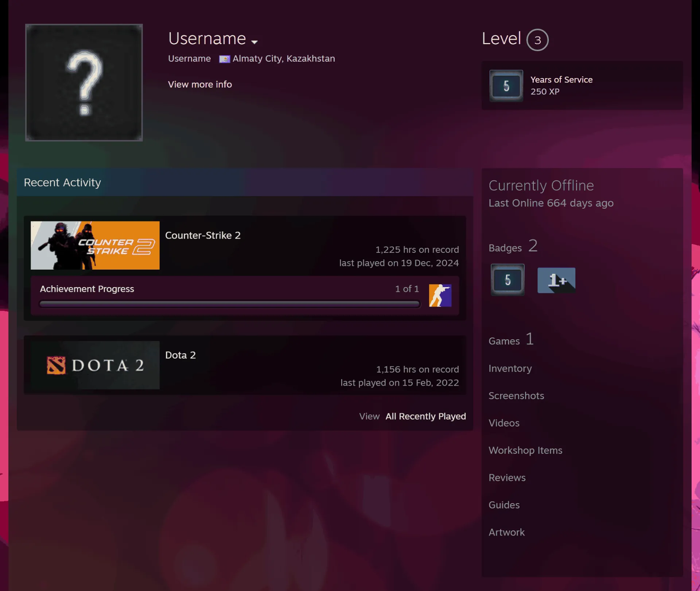Open the Reviews link

coord(507,478)
